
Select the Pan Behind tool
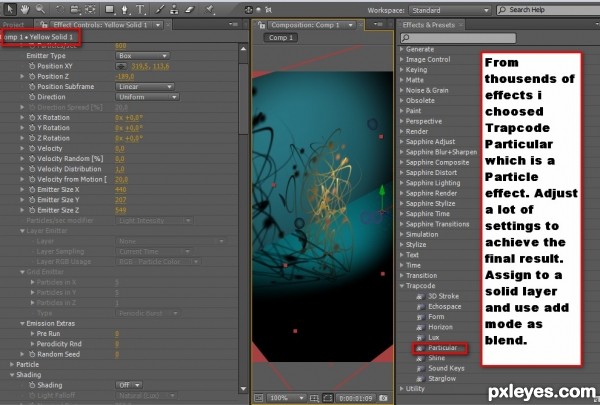coord(90,9)
